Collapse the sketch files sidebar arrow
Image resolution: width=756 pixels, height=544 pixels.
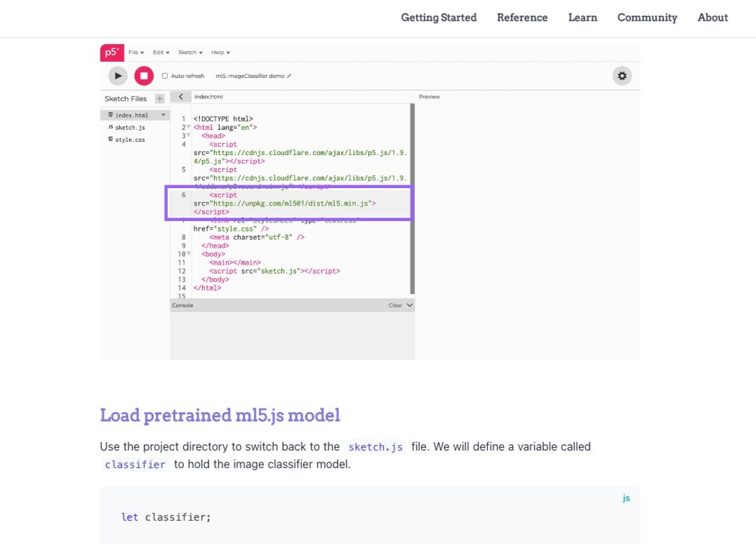point(180,97)
